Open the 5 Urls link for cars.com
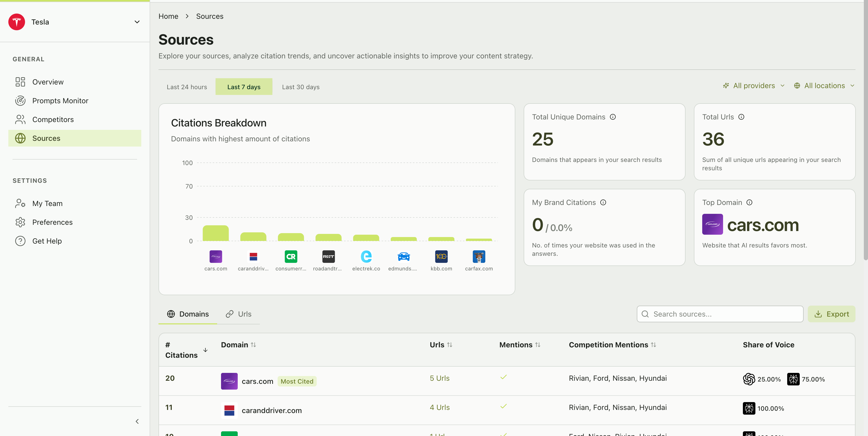 click(439, 378)
